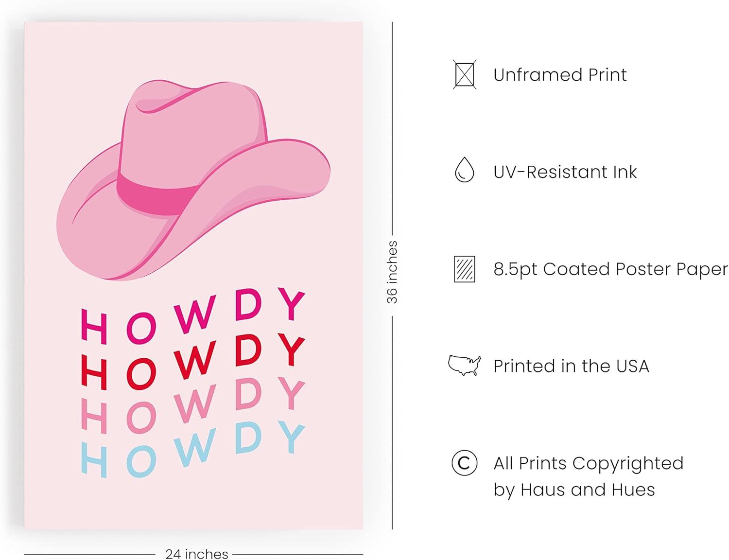Click the 'Printed in the USA' text
729x560 pixels.
click(x=571, y=366)
